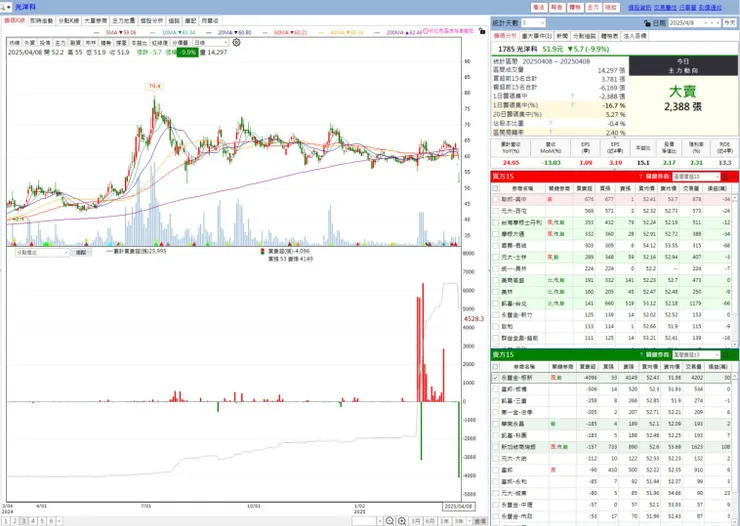
Task: Toggle the lock icon above the chart
Action: (x=482, y=31)
